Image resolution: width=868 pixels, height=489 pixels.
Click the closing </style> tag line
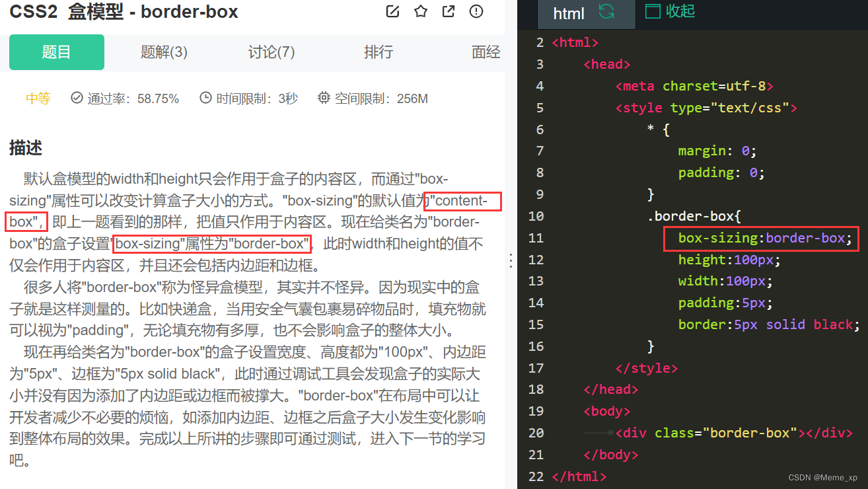click(x=647, y=368)
